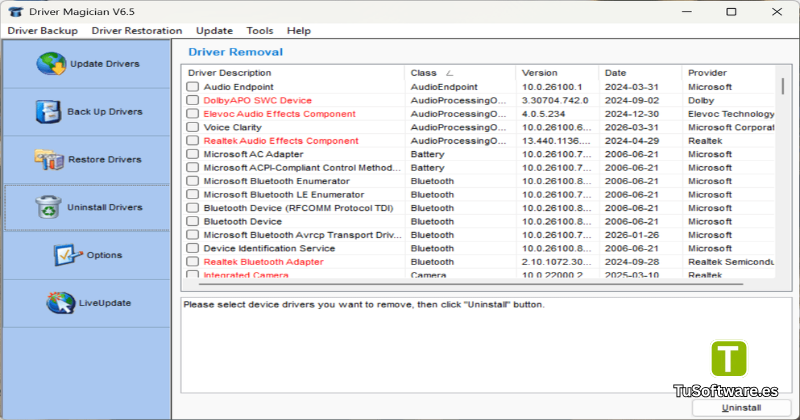Check Microsoft Bluetooth Enumerator checkbox
The height and width of the screenshot is (420, 800).
pos(192,181)
